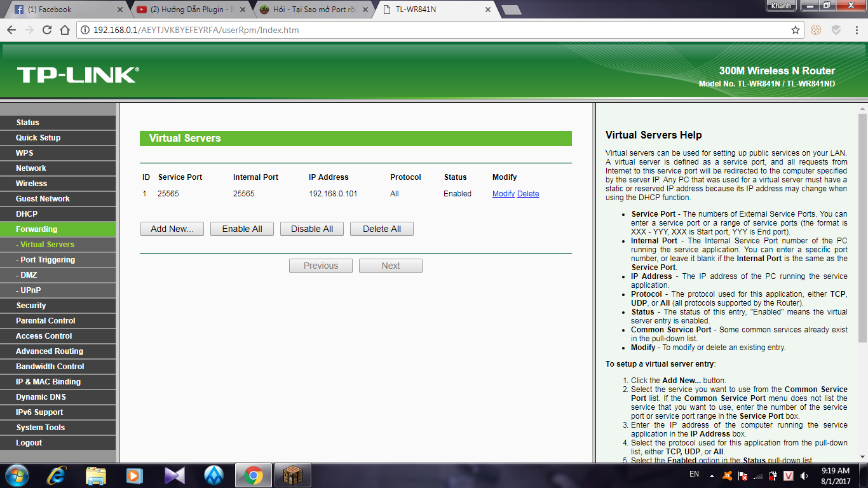
Task: Open Visual Studio from the taskbar
Action: pyautogui.click(x=174, y=475)
